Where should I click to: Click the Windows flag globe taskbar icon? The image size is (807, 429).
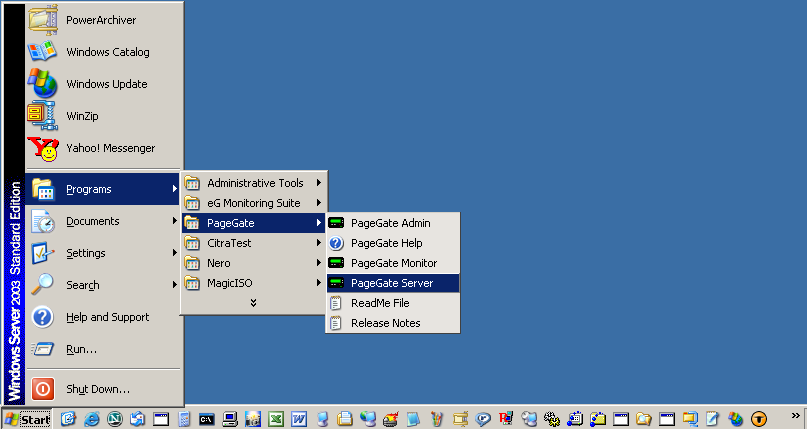[735, 419]
